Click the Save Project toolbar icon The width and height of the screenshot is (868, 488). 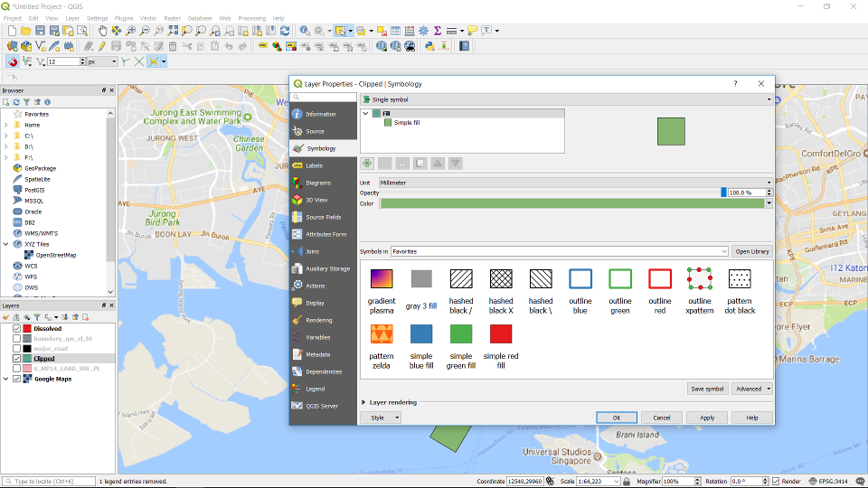[41, 31]
